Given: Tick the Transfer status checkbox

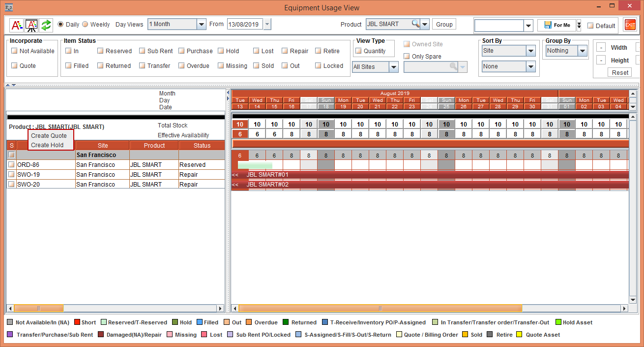Looking at the screenshot, I should pos(142,65).
